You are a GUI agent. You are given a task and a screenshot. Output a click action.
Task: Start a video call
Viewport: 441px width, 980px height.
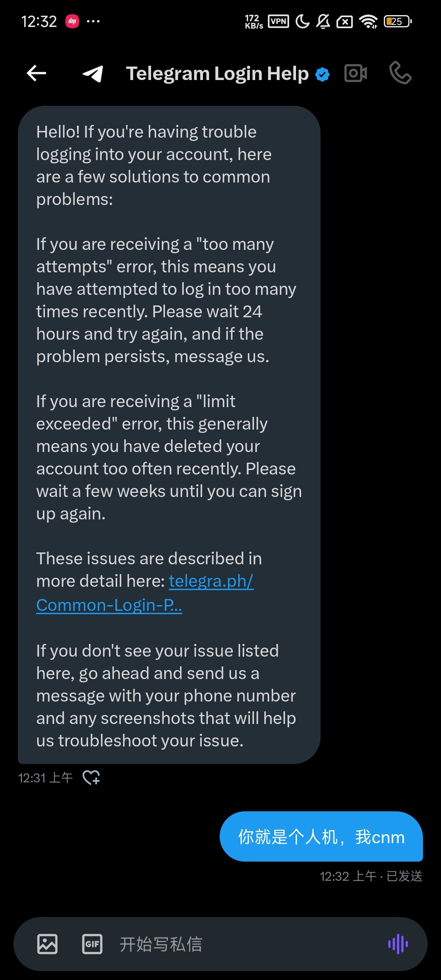click(x=356, y=73)
